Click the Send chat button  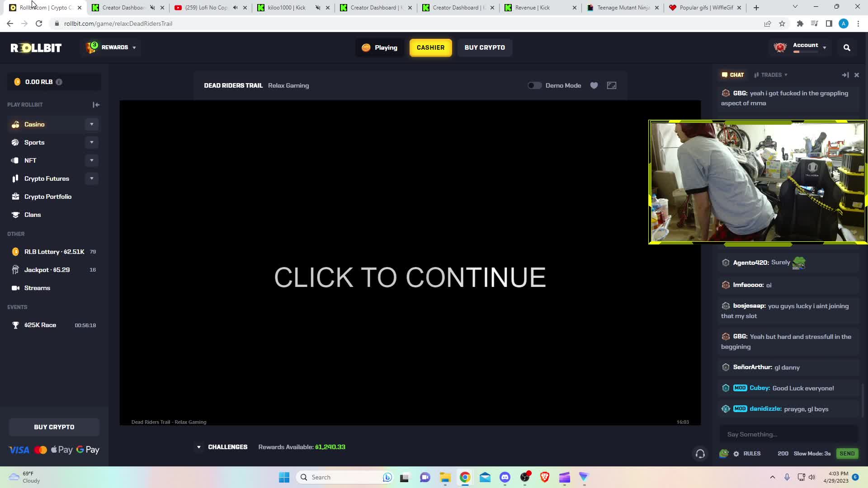(847, 454)
